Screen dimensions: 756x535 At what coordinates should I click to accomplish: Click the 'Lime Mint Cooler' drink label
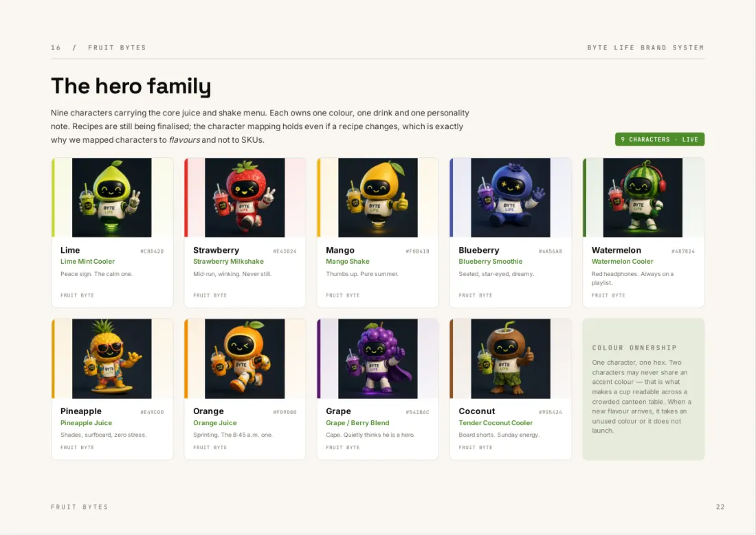pos(87,261)
